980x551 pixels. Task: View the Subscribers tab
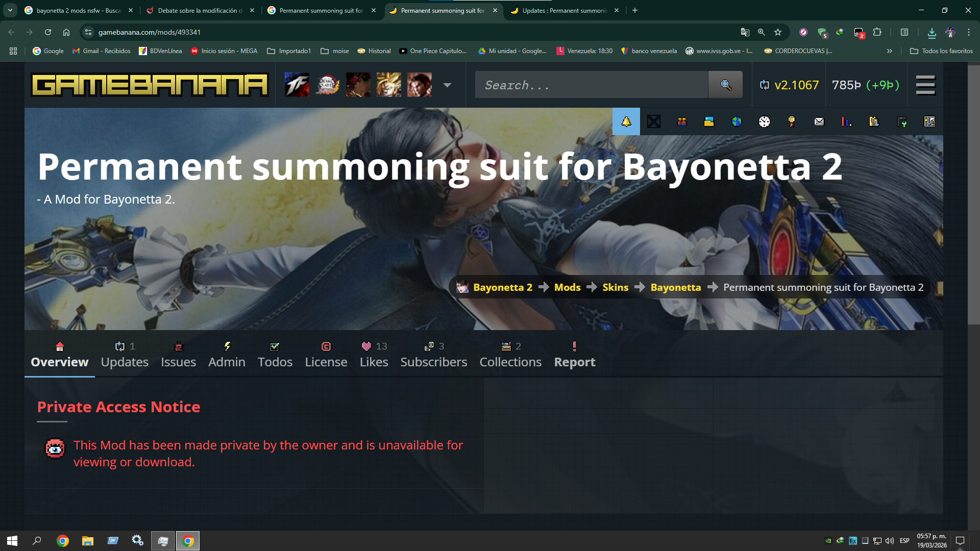click(434, 355)
